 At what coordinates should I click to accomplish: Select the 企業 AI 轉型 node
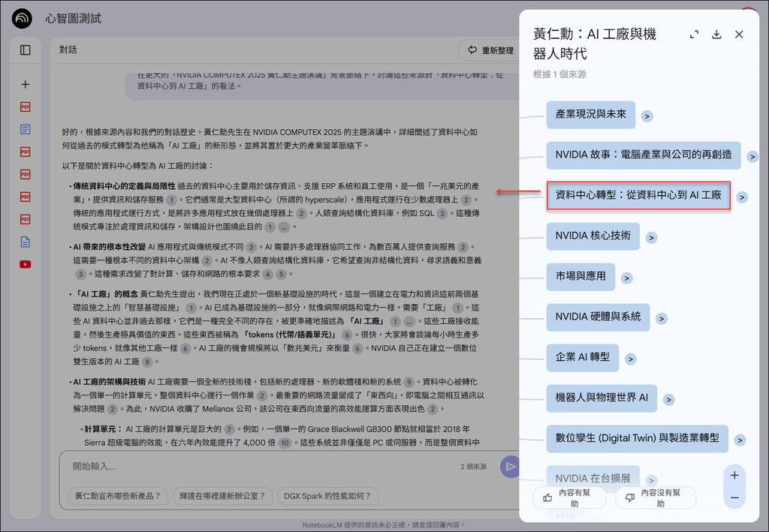[x=583, y=358]
